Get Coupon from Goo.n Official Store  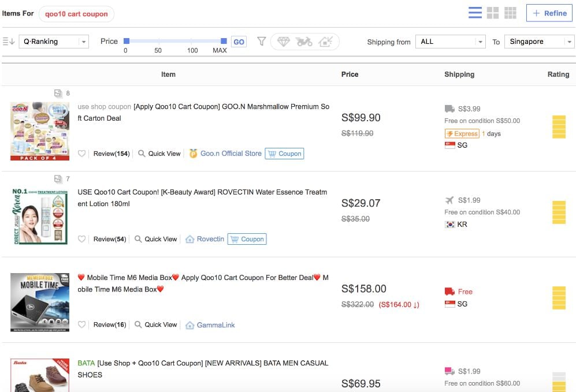284,154
